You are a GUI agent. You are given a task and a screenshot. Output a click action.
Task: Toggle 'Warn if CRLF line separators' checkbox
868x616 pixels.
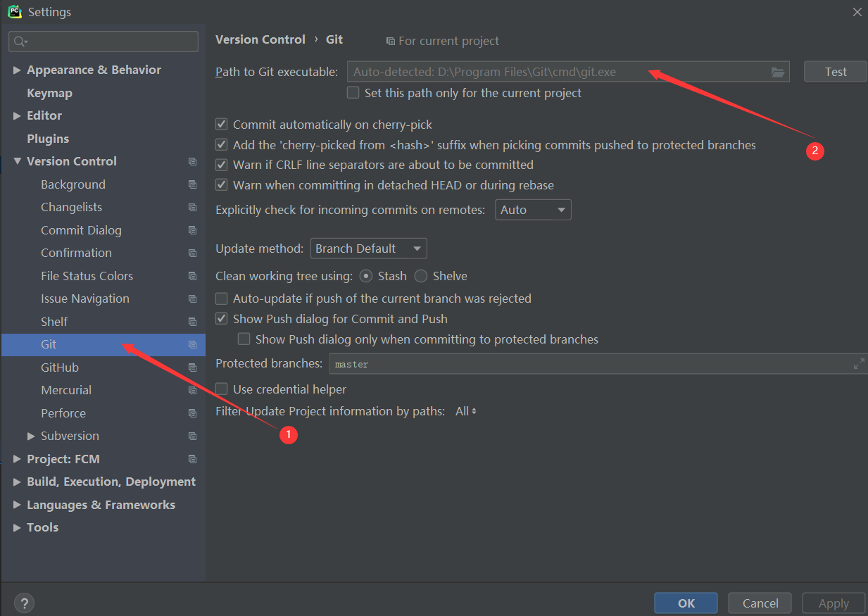pyautogui.click(x=222, y=165)
